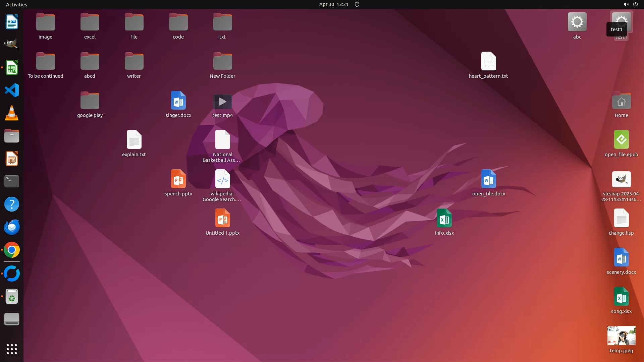This screenshot has height=362, width=644.
Task: Open the Trash icon in dock
Action: 12,297
